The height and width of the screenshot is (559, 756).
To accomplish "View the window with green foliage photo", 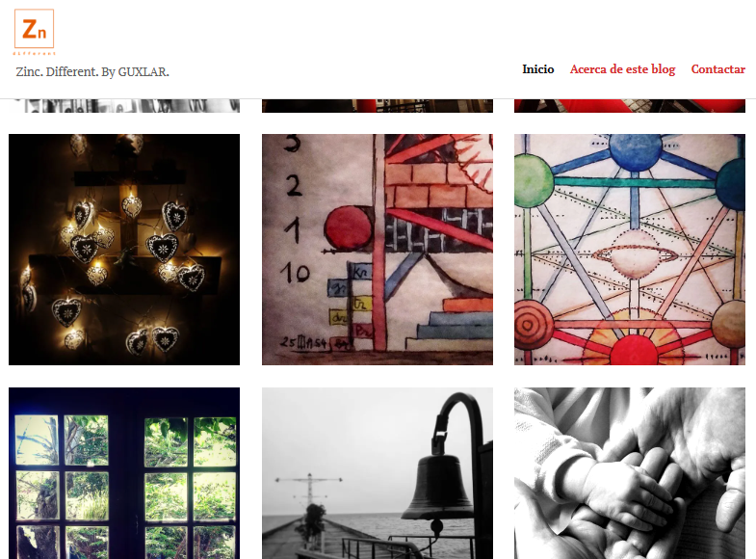I will coord(124,473).
